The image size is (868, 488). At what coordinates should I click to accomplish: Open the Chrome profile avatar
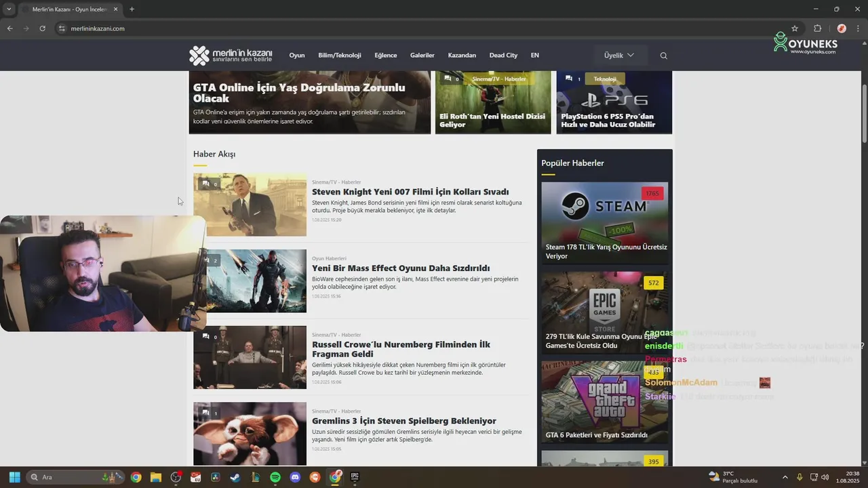coord(842,28)
